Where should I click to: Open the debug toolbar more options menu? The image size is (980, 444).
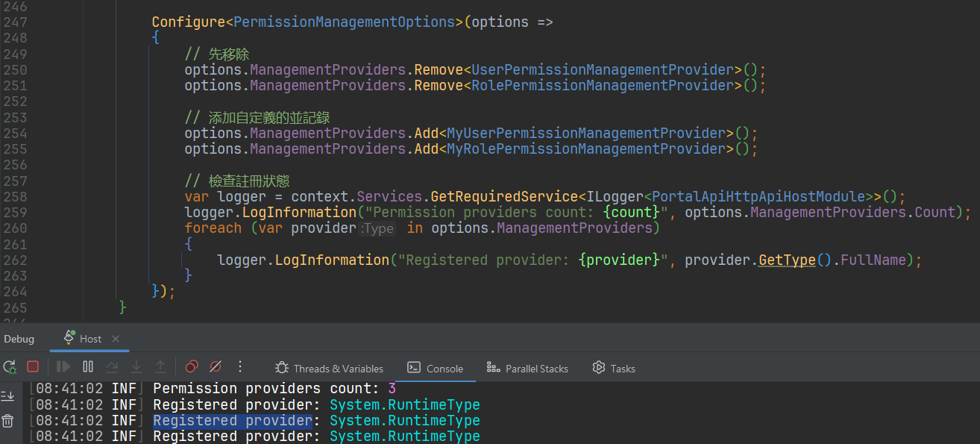tap(240, 366)
